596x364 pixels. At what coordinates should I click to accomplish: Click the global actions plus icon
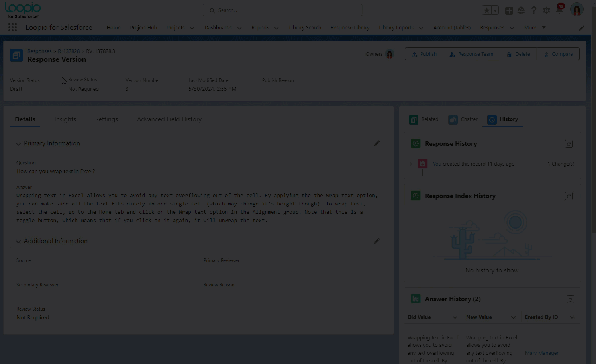point(509,11)
